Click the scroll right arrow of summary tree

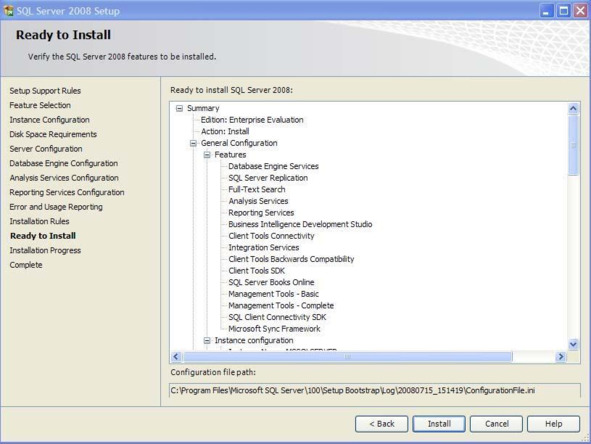tap(561, 357)
